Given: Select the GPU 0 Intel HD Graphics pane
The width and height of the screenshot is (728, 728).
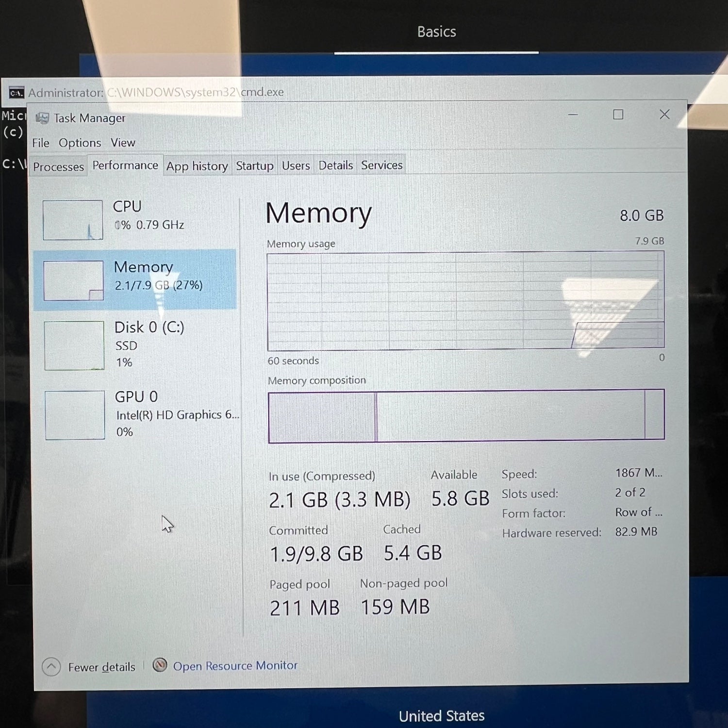Looking at the screenshot, I should [74, 415].
